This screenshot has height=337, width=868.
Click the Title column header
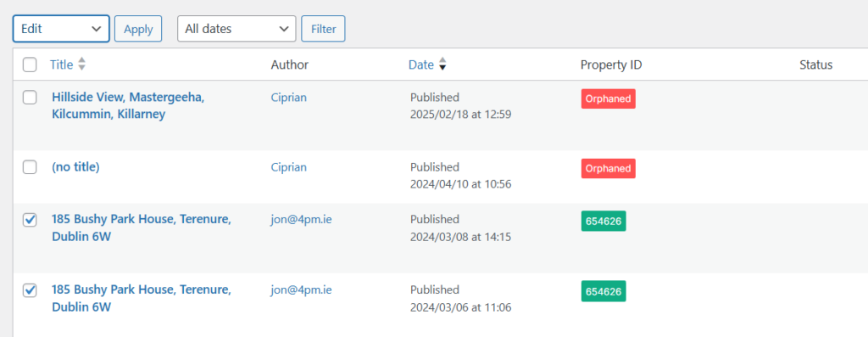(61, 65)
